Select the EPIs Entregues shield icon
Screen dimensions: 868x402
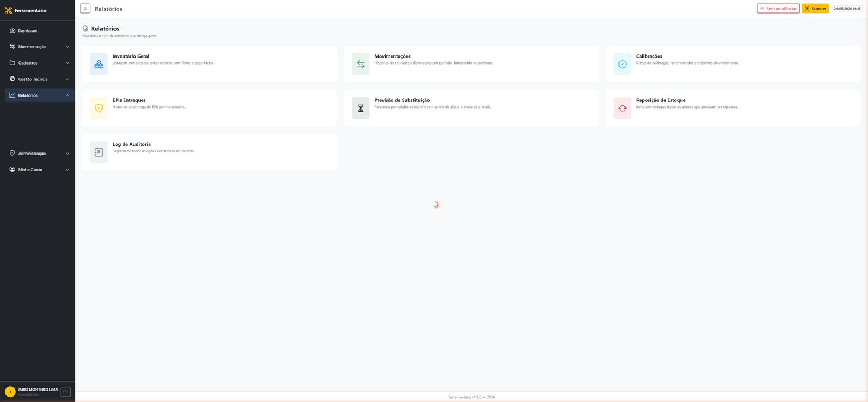[99, 108]
